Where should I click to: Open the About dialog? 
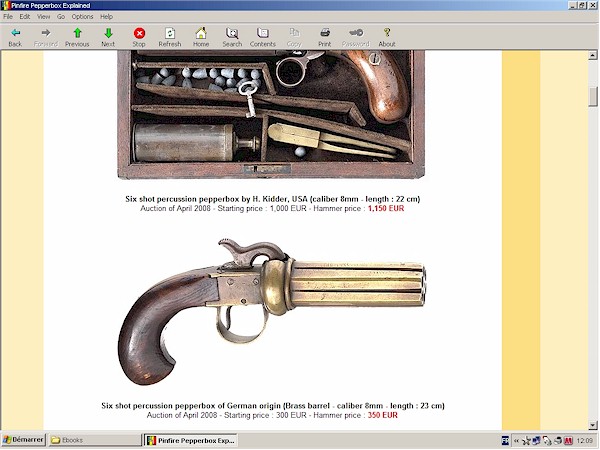point(387,38)
